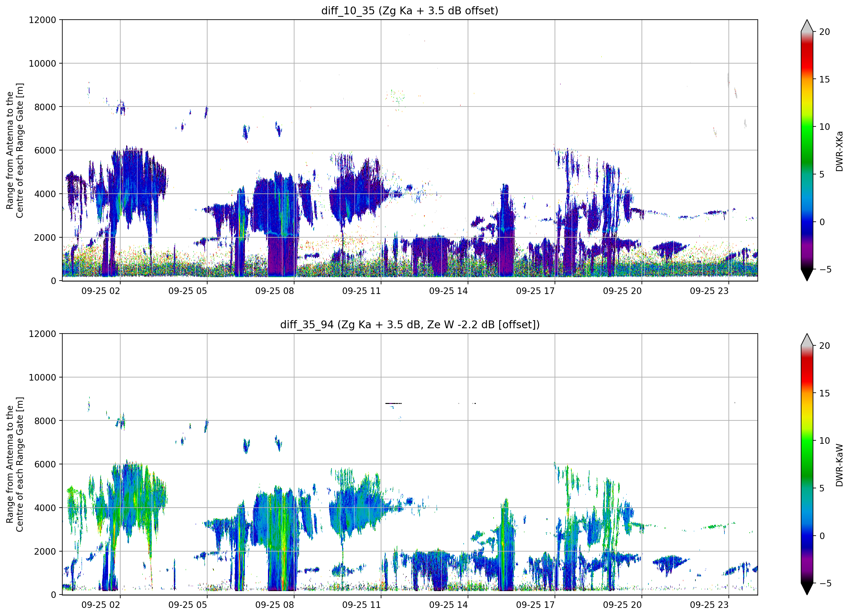Click '09-25 11' tick under top plot
Image resolution: width=850 pixels, height=616 pixels.
pyautogui.click(x=362, y=291)
